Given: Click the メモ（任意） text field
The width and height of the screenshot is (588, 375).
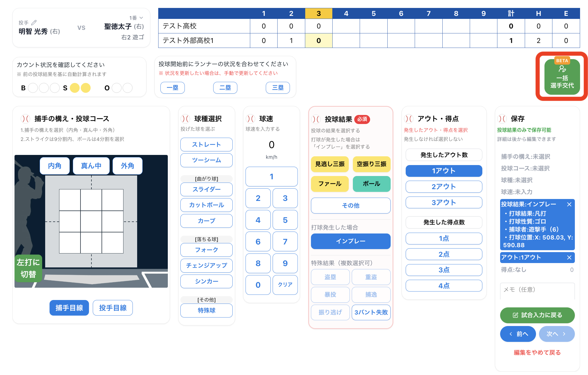Looking at the screenshot, I should coord(537,290).
